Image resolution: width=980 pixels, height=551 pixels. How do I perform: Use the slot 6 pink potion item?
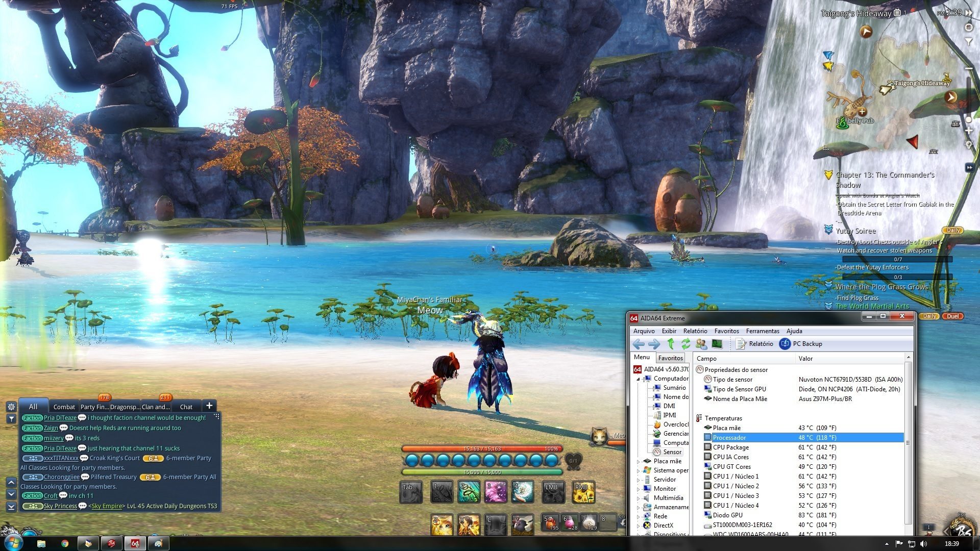pos(570,523)
